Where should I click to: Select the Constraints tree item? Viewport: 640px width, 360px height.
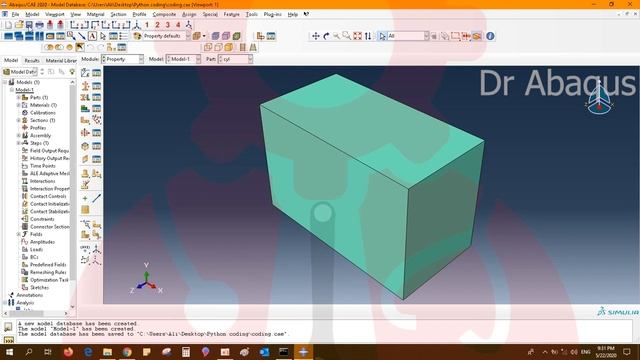(x=42, y=219)
